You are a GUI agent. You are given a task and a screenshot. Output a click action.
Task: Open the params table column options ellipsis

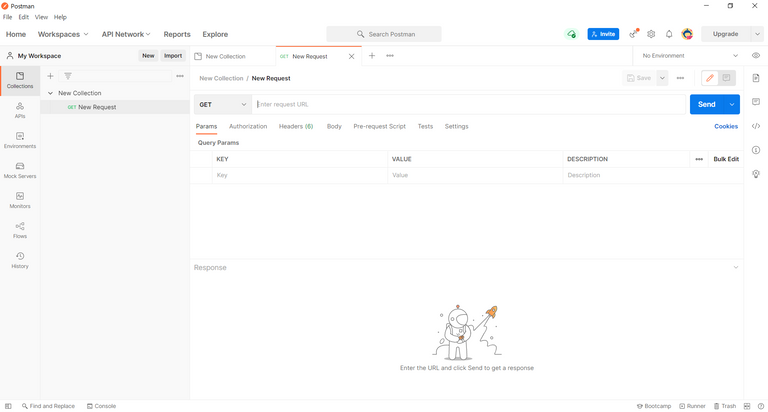(x=699, y=159)
